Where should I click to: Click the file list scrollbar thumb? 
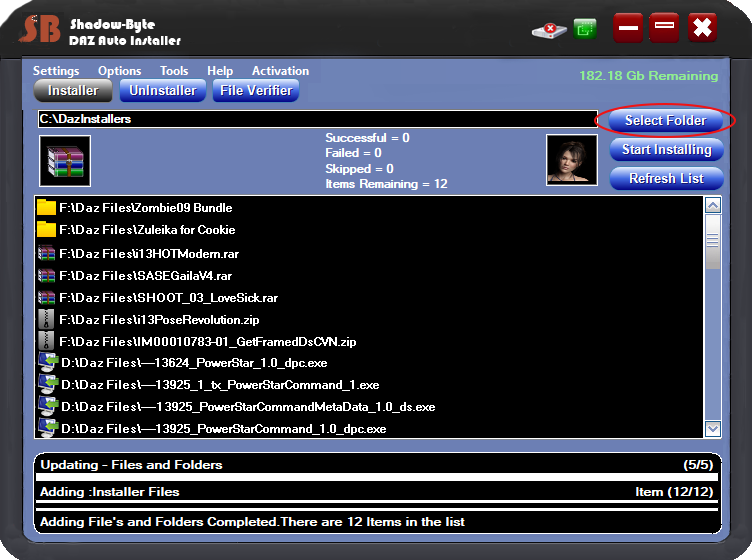click(713, 242)
